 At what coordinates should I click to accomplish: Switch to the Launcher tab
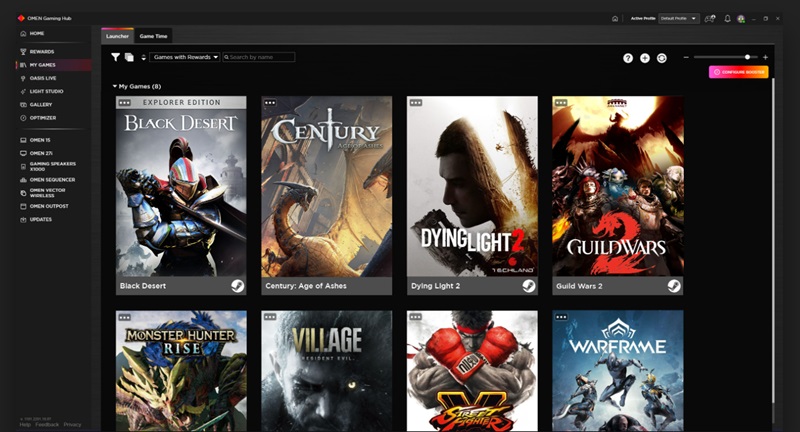point(117,36)
